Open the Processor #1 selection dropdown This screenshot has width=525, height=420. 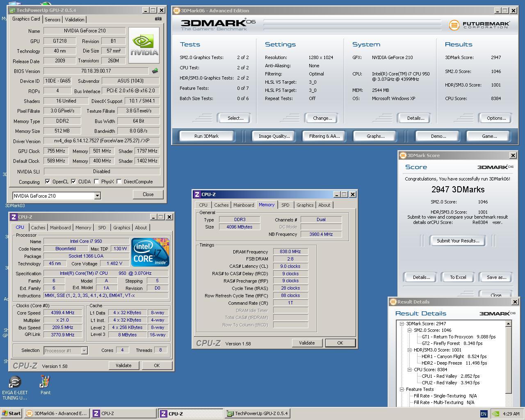(x=84, y=351)
